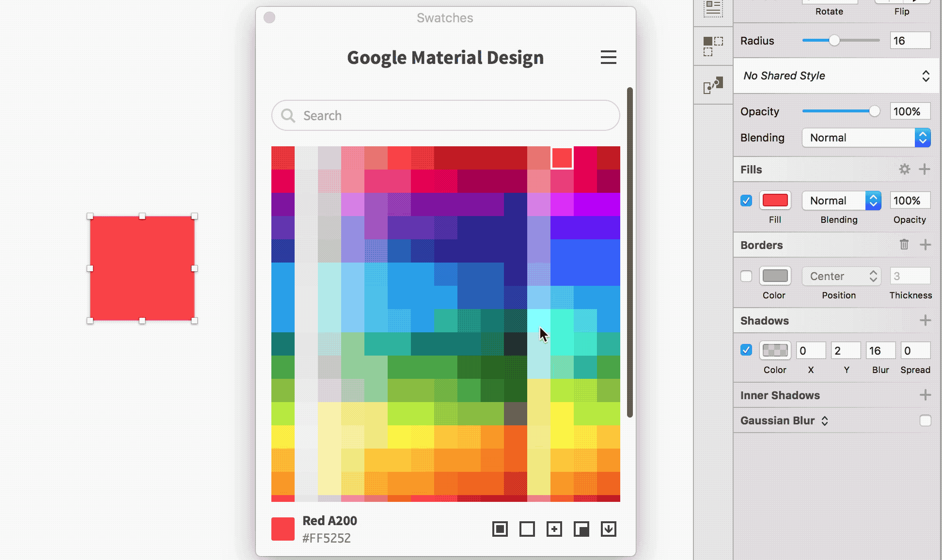Click the Radius slider handle
942x560 pixels.
[834, 40]
